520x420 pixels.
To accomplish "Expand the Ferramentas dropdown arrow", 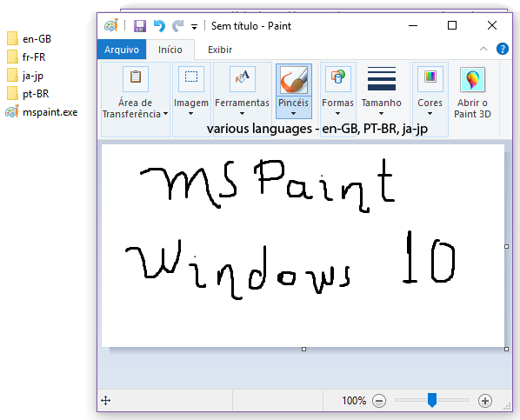I will click(x=242, y=114).
